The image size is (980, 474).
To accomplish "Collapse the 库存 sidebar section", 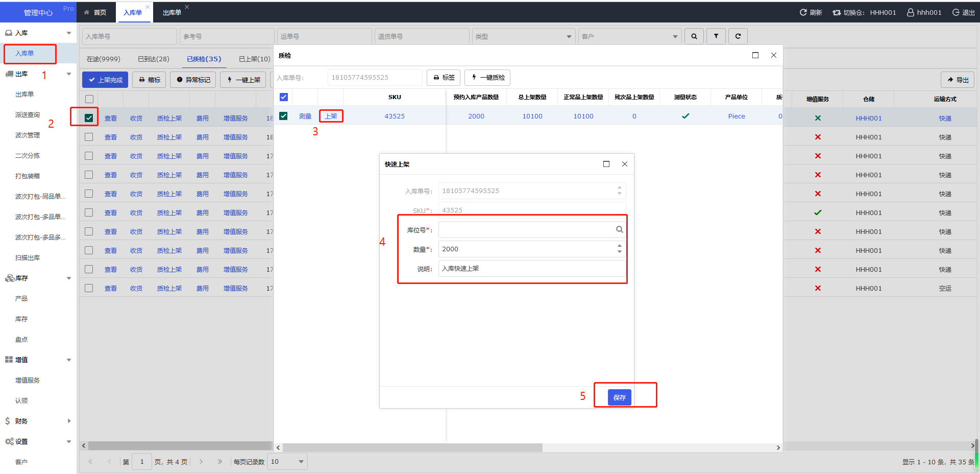I will [68, 278].
